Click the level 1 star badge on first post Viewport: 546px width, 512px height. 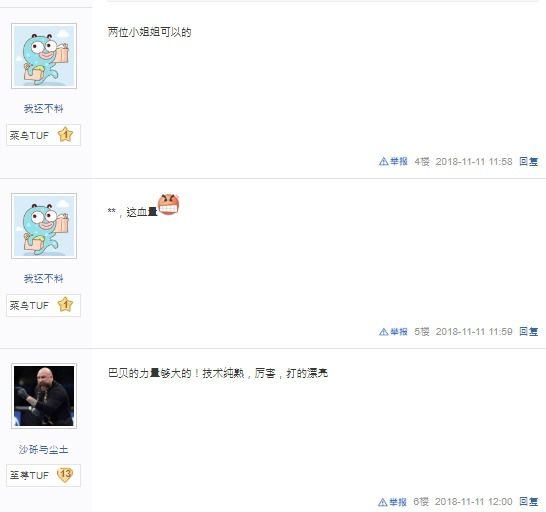tap(65, 135)
